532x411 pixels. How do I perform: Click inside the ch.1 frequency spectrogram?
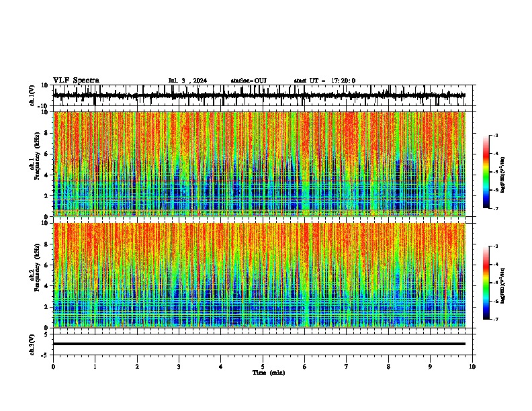point(259,164)
